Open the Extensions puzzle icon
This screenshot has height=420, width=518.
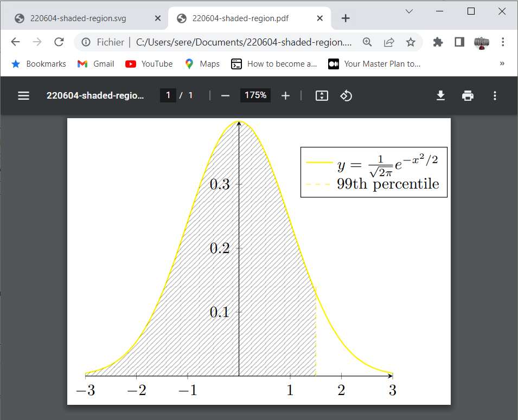[x=438, y=42]
